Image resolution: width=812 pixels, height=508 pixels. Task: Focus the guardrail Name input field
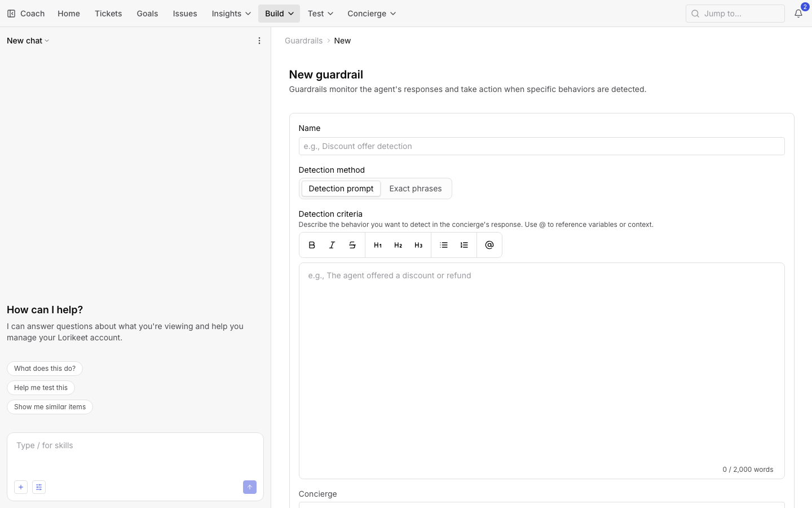541,146
